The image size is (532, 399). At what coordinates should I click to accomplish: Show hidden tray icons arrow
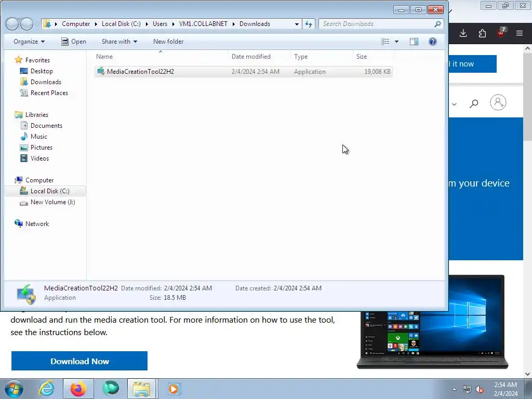pos(454,390)
